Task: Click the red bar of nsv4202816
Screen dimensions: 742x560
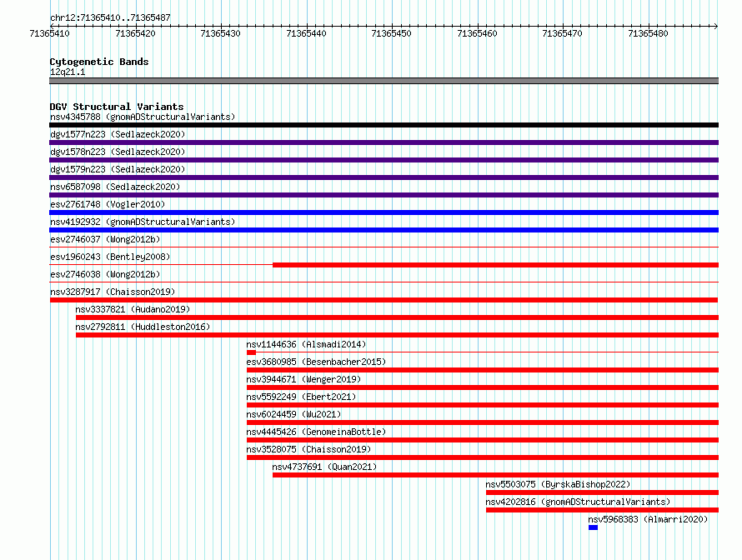Action: click(603, 510)
